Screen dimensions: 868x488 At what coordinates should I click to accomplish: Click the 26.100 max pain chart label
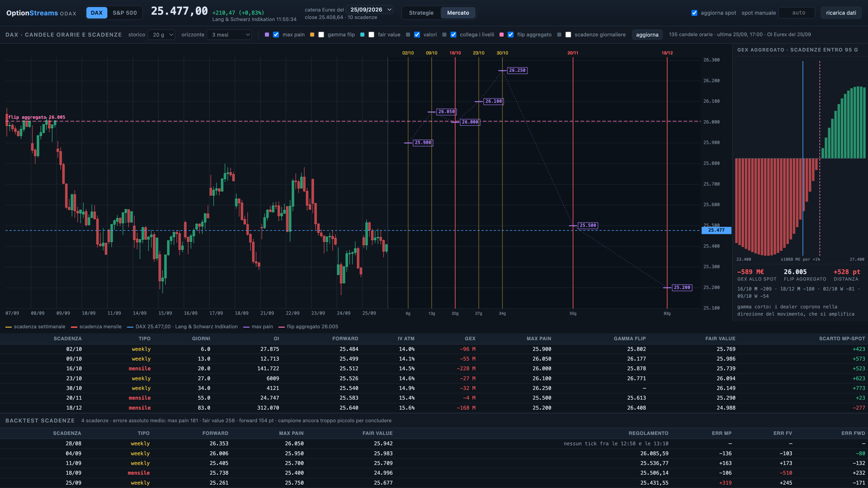pyautogui.click(x=493, y=101)
